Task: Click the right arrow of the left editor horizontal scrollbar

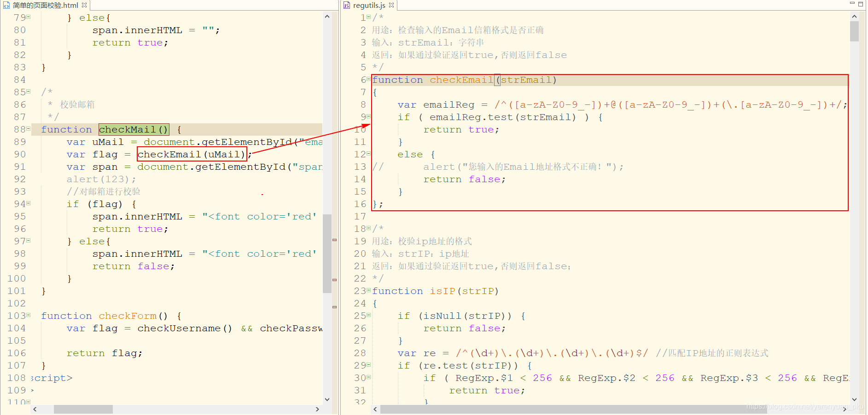Action: point(317,409)
